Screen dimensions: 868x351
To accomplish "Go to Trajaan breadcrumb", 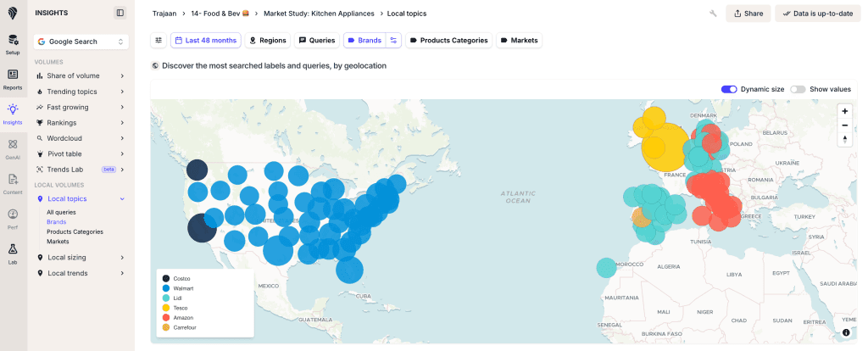I will (x=164, y=14).
